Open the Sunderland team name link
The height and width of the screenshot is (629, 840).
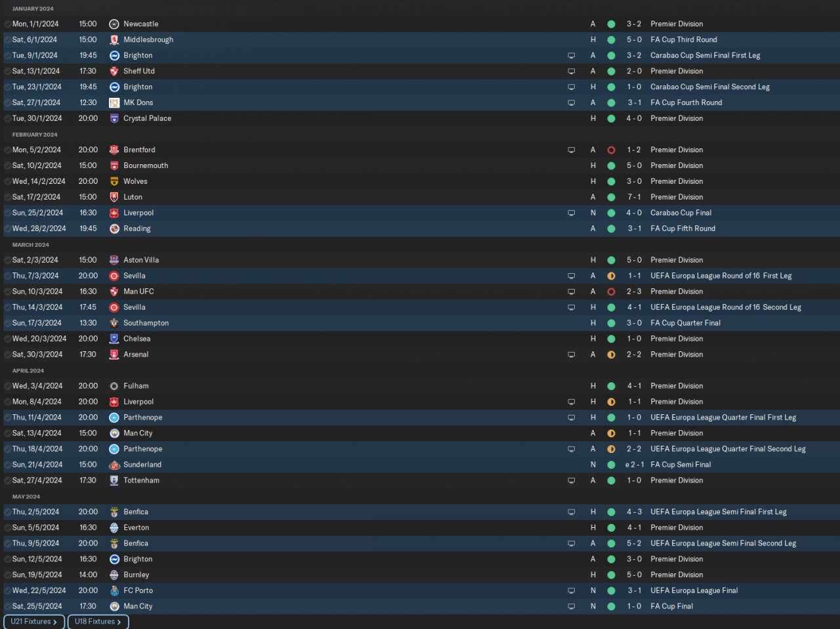(142, 464)
